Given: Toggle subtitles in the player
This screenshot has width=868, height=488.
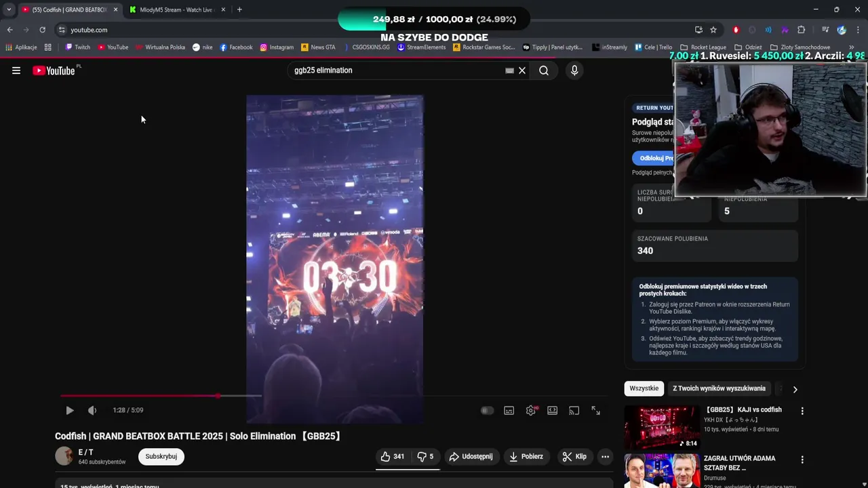Looking at the screenshot, I should pyautogui.click(x=509, y=410).
